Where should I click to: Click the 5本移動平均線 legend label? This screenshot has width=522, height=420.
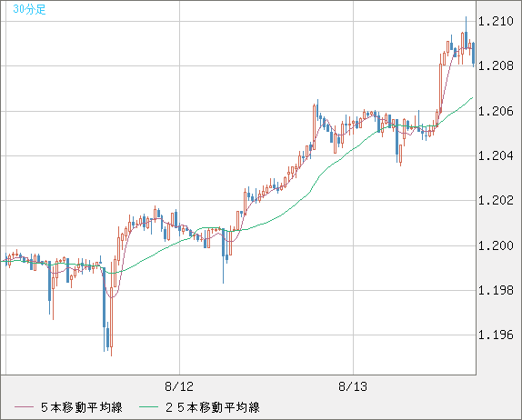pyautogui.click(x=82, y=407)
